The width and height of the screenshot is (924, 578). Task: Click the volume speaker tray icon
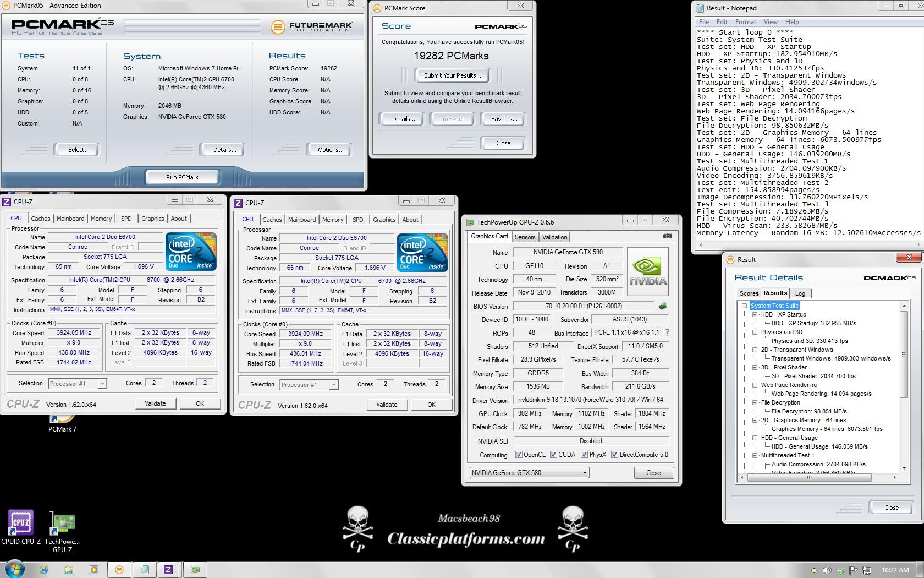(x=826, y=570)
